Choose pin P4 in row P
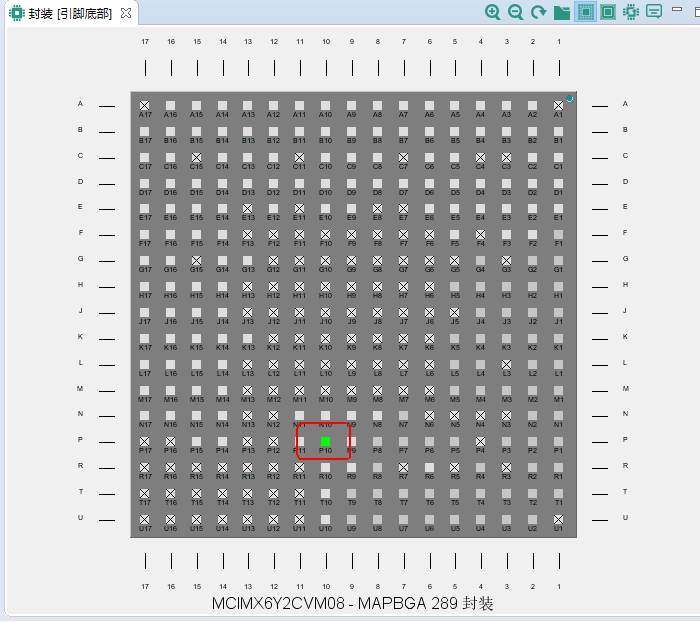The height and width of the screenshot is (622, 700). (480, 442)
